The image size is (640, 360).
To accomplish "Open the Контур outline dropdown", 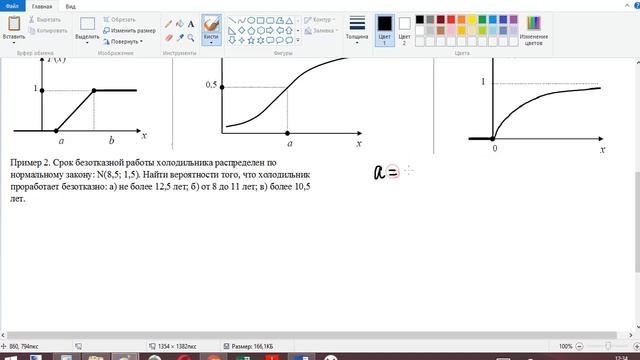I will (320, 20).
